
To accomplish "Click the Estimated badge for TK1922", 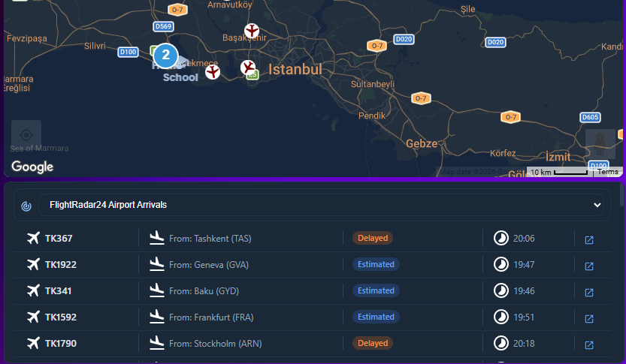I will click(x=376, y=264).
